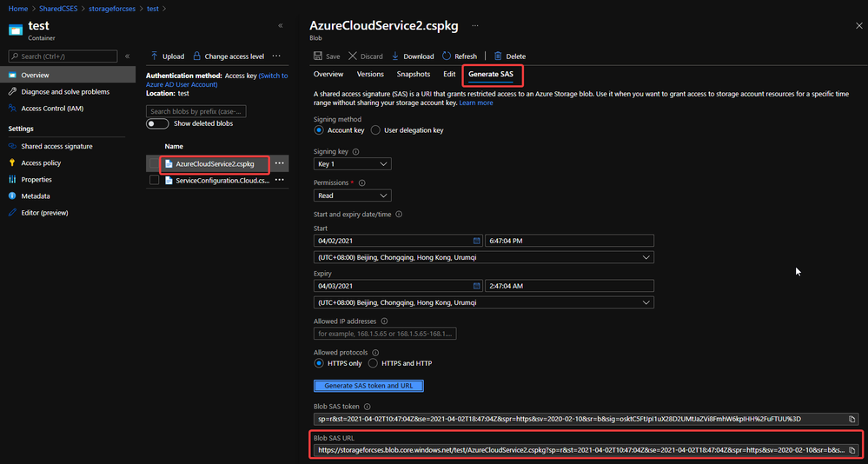Image resolution: width=868 pixels, height=464 pixels.
Task: Open the container toolbar more options ellipsis
Action: tap(276, 56)
